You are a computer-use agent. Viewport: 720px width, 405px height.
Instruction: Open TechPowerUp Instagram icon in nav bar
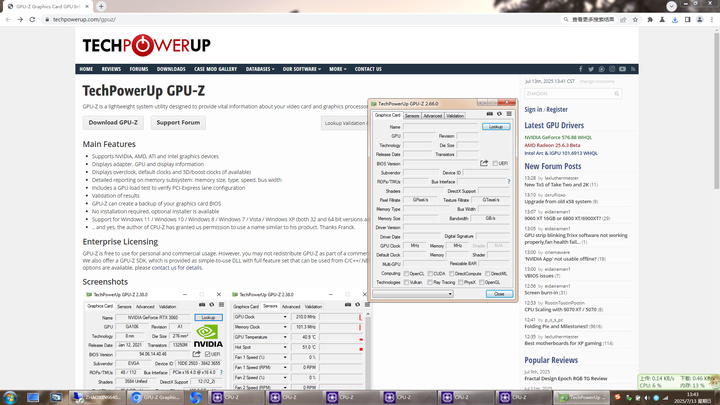(612, 69)
